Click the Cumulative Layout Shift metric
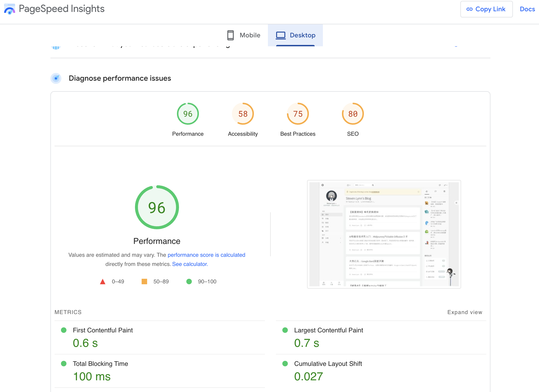This screenshot has height=392, width=539. point(381,371)
